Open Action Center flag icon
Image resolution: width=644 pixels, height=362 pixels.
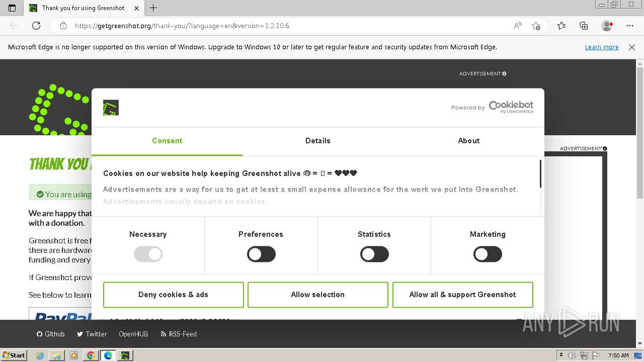click(596, 355)
